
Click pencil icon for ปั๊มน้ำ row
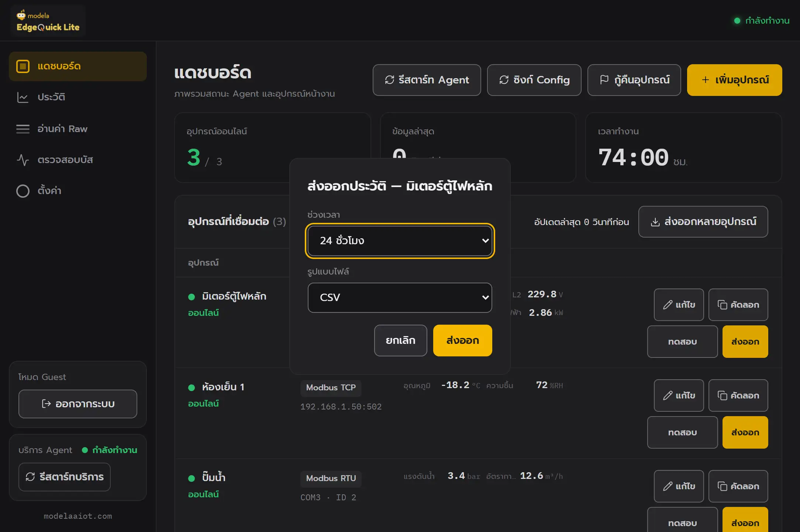click(668, 486)
